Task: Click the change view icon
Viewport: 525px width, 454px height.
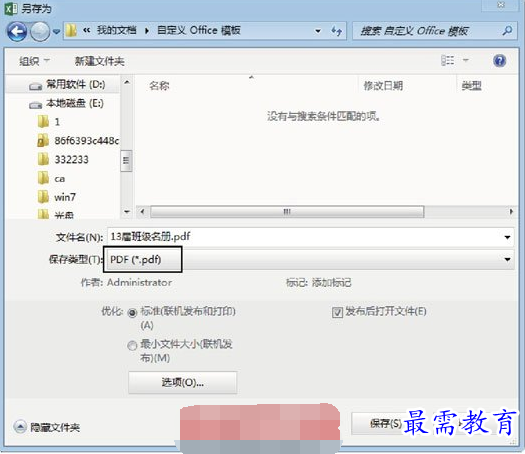Action: pyautogui.click(x=447, y=61)
